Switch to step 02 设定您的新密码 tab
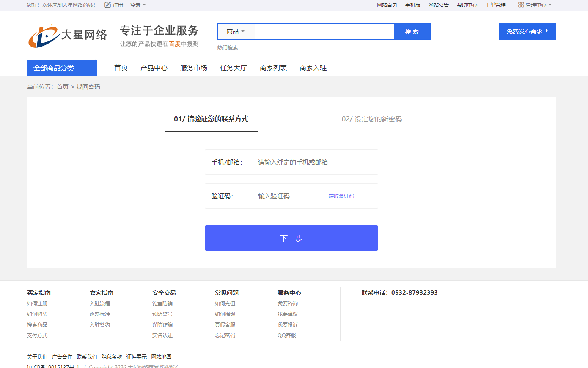588x368 pixels. point(371,119)
